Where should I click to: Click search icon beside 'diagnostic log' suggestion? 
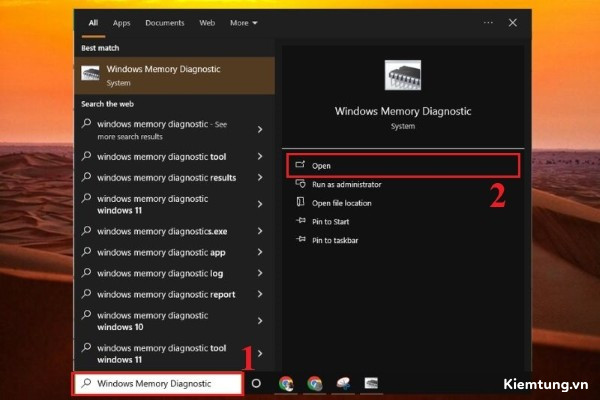tap(87, 272)
